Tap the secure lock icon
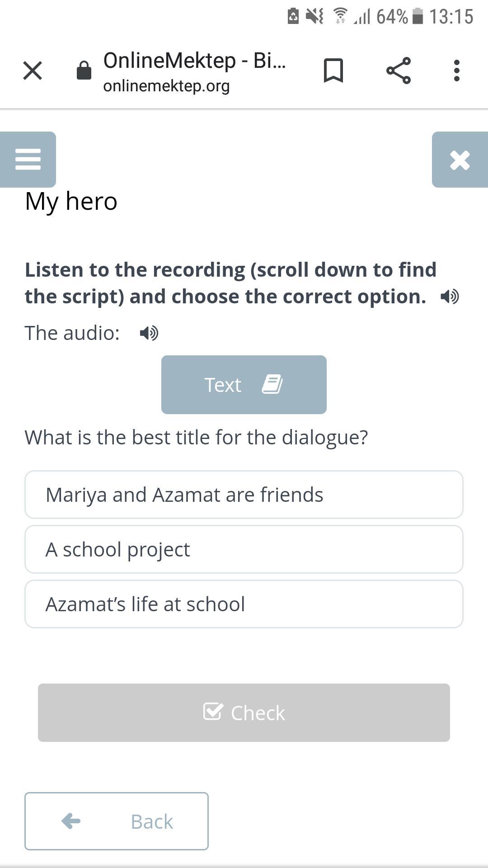Screen dimensions: 488x868 click(84, 71)
